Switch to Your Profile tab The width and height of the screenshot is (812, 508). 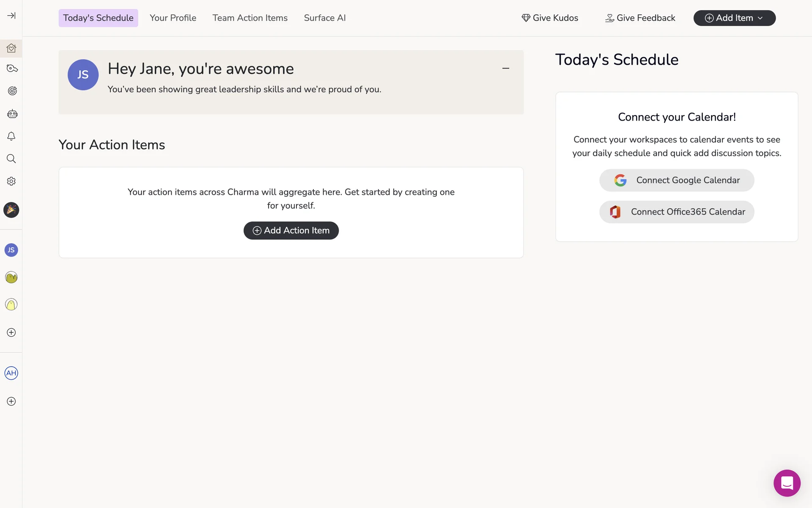173,18
